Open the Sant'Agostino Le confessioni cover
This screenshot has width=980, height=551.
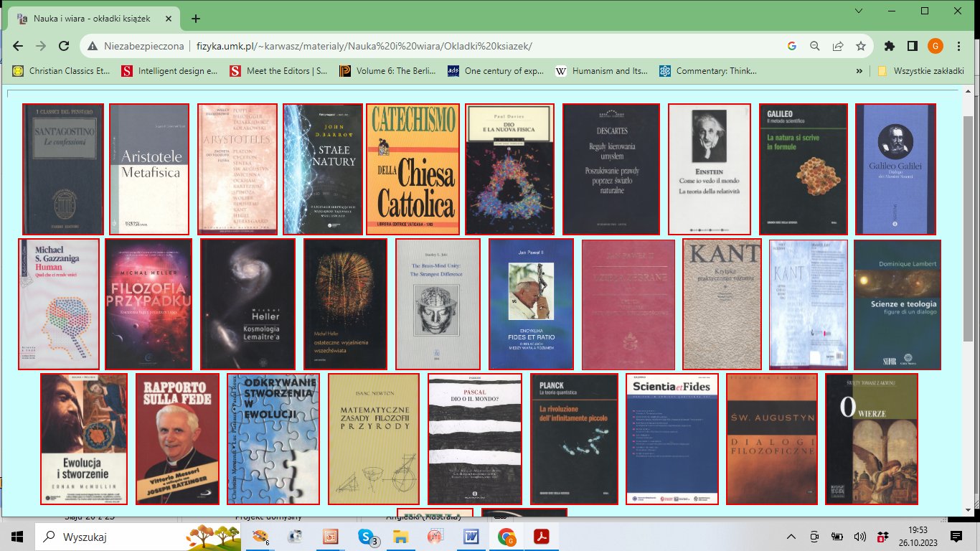click(63, 169)
